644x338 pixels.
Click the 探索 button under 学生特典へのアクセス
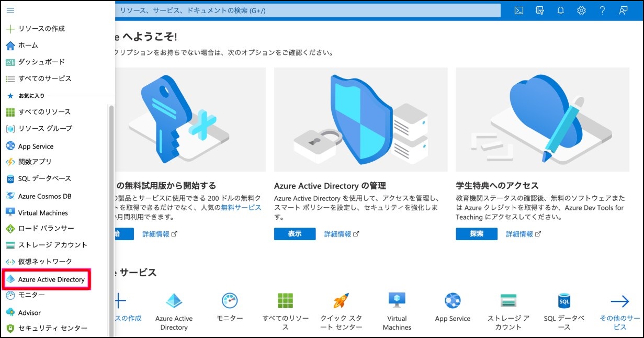pos(477,234)
